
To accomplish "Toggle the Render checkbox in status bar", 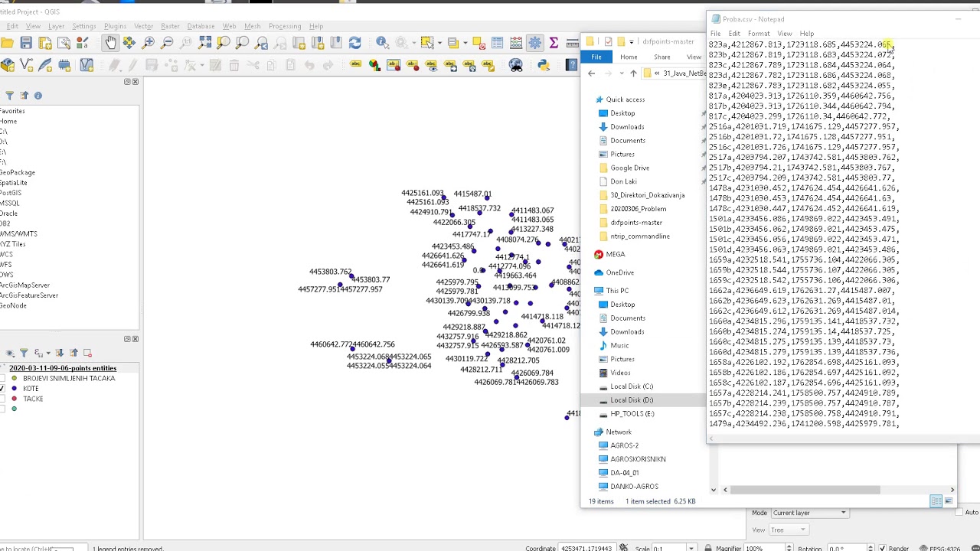I will 882,548.
